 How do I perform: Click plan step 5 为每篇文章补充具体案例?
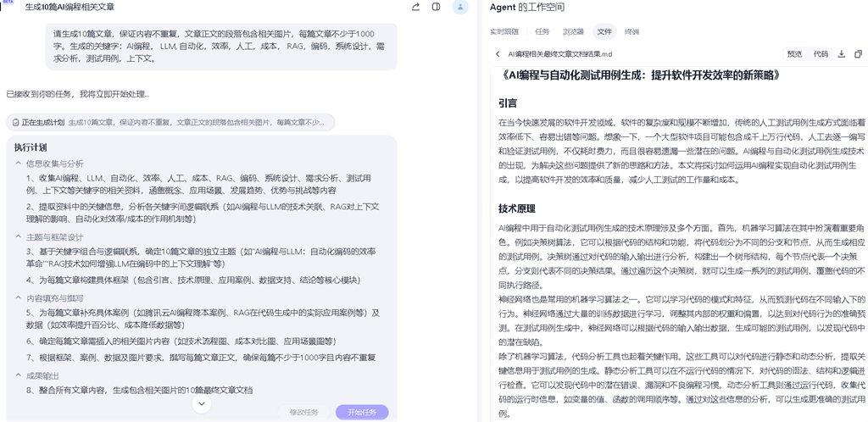[x=203, y=319]
